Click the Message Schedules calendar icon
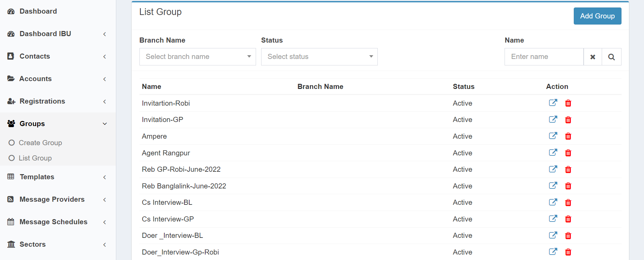 (x=11, y=222)
